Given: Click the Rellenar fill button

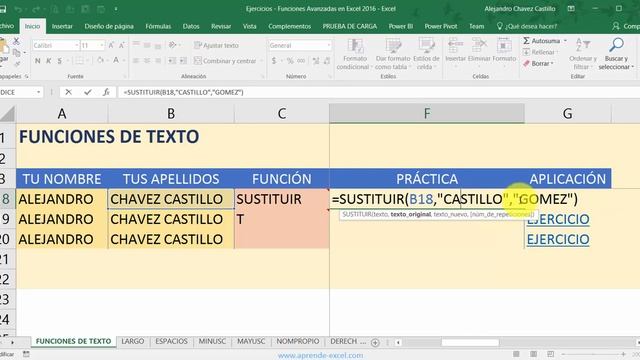Looking at the screenshot, I should (x=539, y=52).
